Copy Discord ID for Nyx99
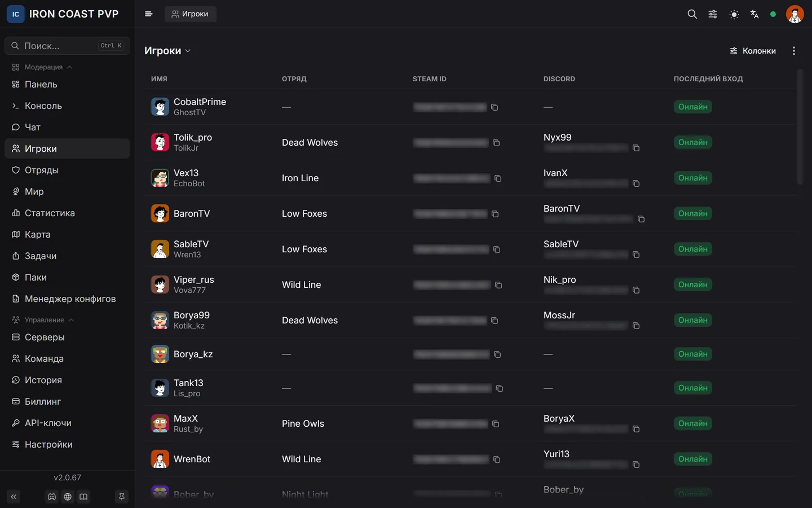 click(636, 148)
